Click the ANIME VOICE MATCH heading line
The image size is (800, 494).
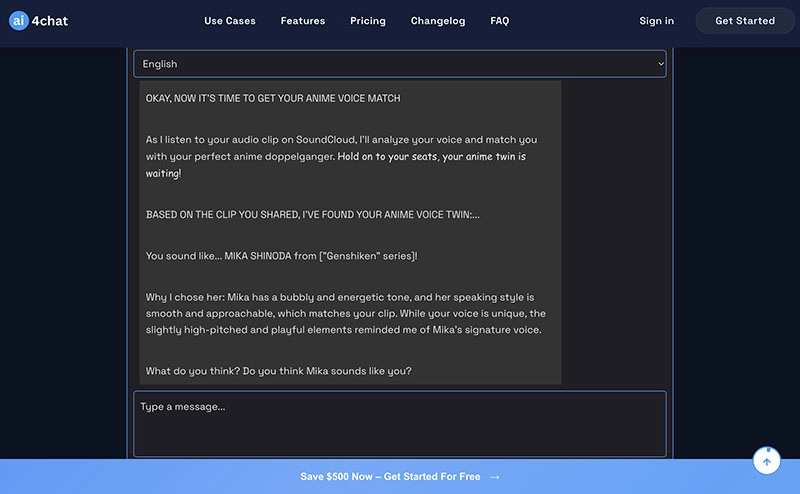click(273, 98)
